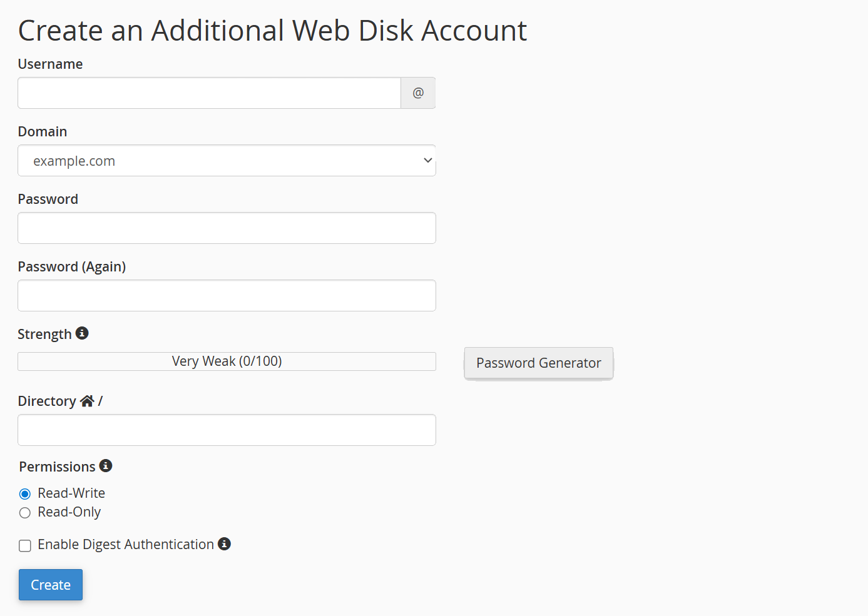Click the info icon beside Enable Digest Authentication
Viewport: 868px width, 616px height.
(224, 544)
